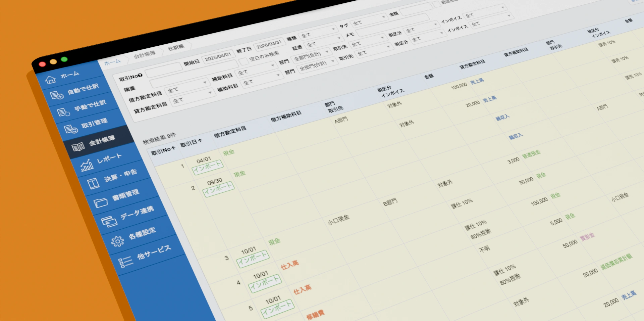Enable the 空白のみ検索 checkbox
This screenshot has width=644, height=321.
[x=243, y=62]
